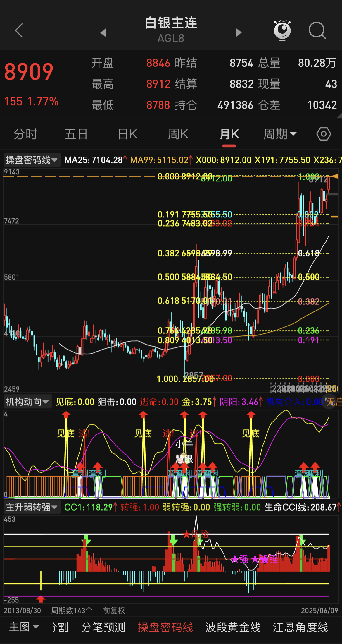The width and height of the screenshot is (342, 644).
Task: Tap the 小牛慧眼 marker on indicator chart
Action: tap(184, 452)
